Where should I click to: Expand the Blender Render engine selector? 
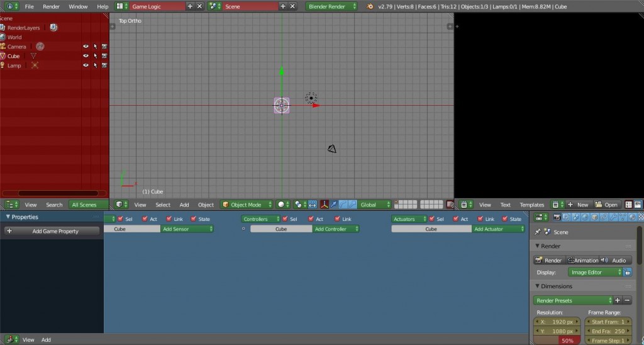331,6
